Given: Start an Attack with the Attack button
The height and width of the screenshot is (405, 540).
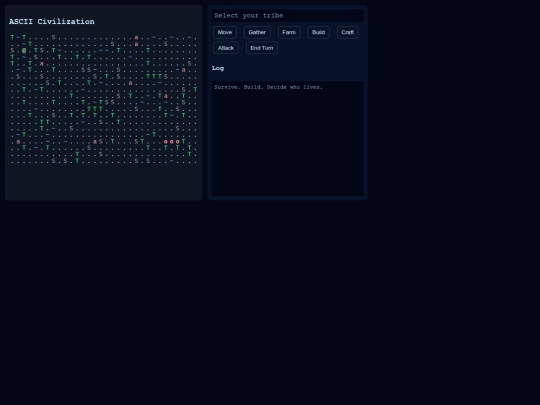Looking at the screenshot, I should pos(226,48).
